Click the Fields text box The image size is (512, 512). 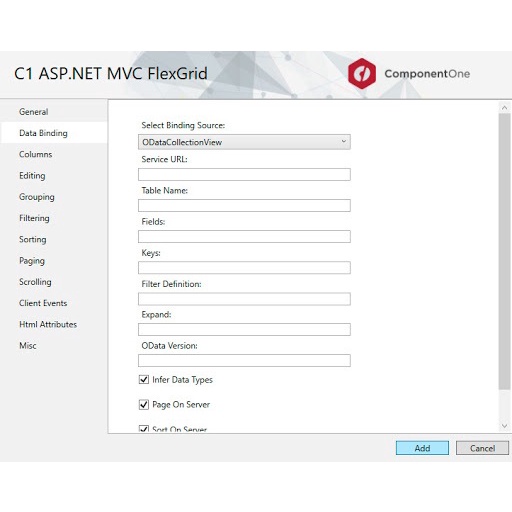pos(244,237)
